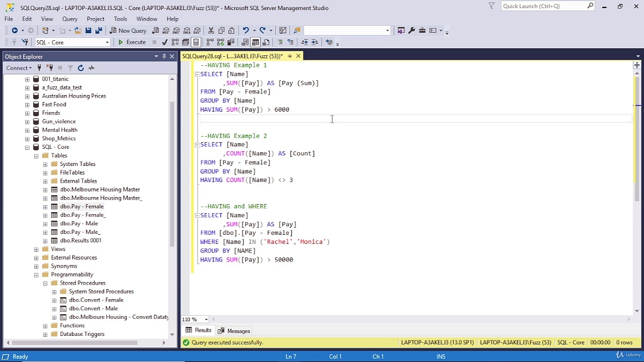The width and height of the screenshot is (644, 362).
Task: Open the 110 % zoom dropdown
Action: pyautogui.click(x=206, y=319)
